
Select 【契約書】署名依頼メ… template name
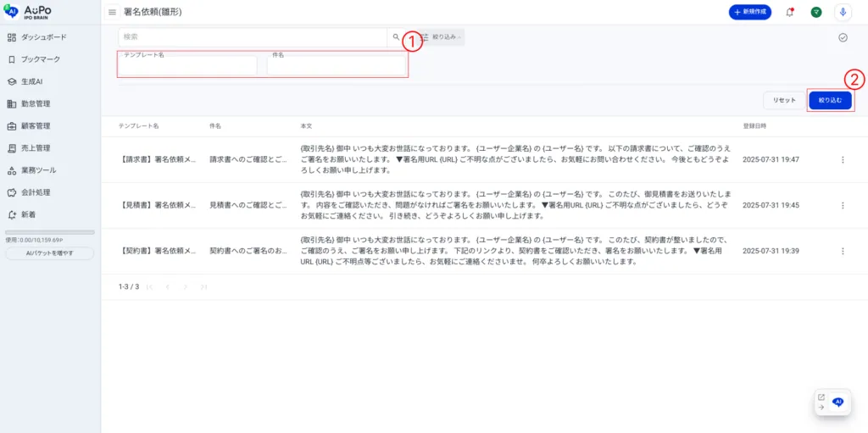click(x=157, y=251)
